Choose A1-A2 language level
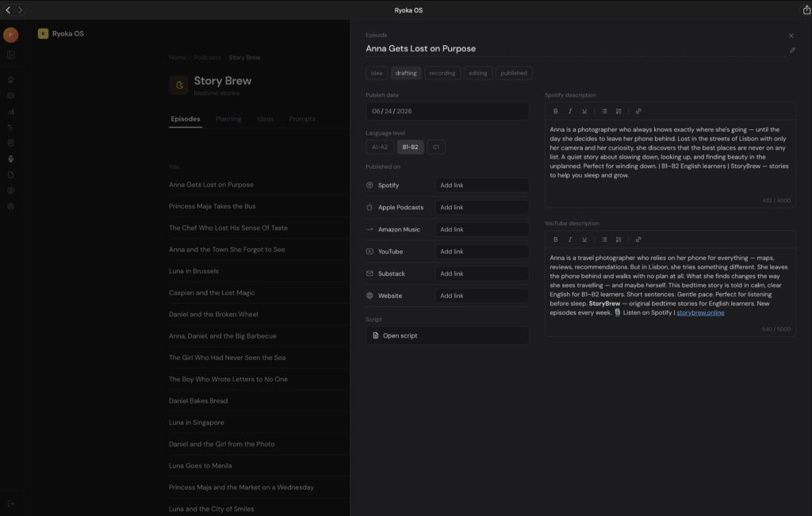Screen dimensions: 812x516 tap(380, 147)
